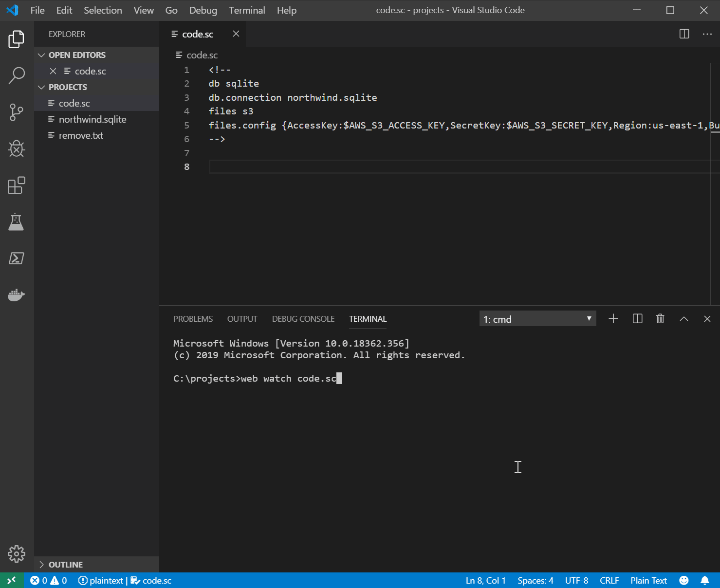Viewport: 720px width, 588px height.
Task: Maximize the panel with up chevron
Action: point(683,319)
